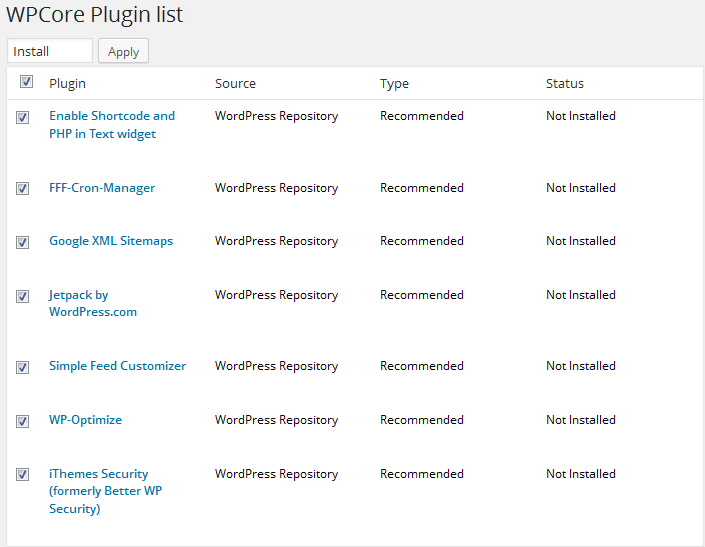
Task: Open the Google XML Sitemaps link
Action: point(110,241)
